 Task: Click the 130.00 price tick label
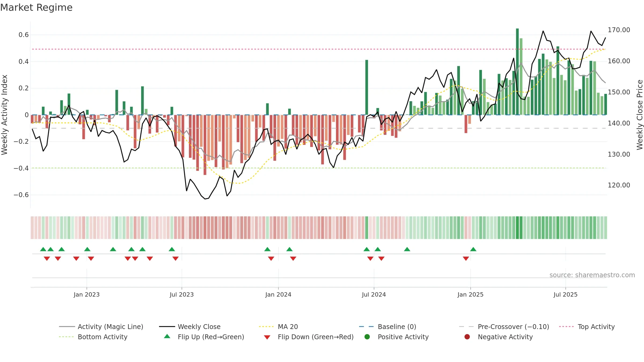click(619, 154)
